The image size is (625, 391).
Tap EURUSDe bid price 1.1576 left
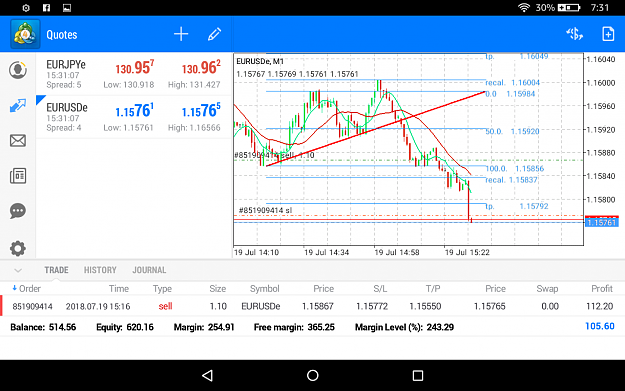(x=134, y=111)
